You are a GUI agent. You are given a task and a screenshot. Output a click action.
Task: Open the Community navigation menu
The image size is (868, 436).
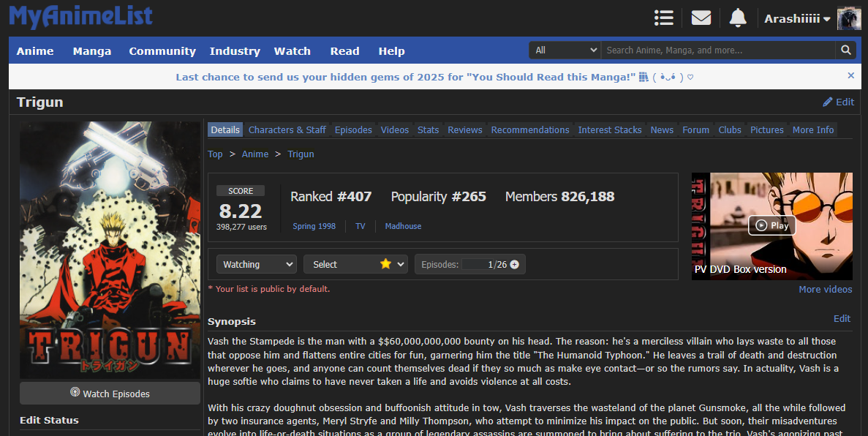tap(162, 51)
